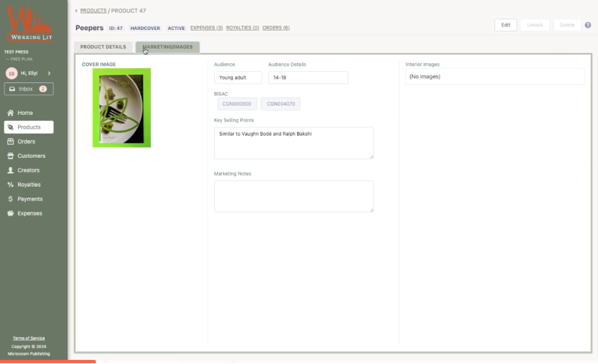Open the Expenses (3) link

(206, 28)
